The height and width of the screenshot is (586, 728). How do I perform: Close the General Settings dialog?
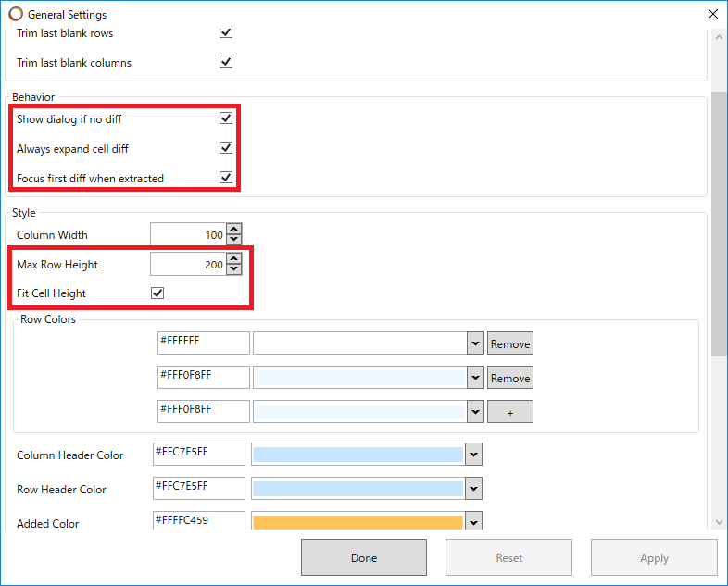(713, 15)
